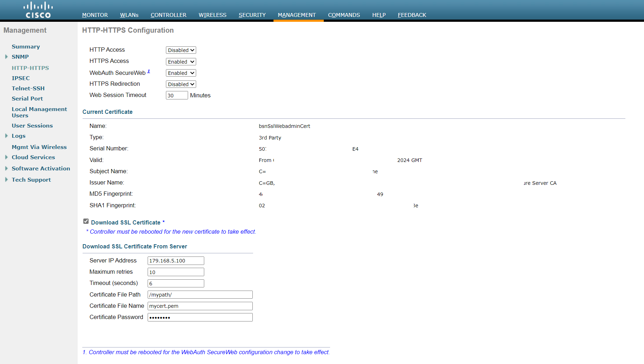The image size is (644, 364).
Task: Expand the SNMP section arrow
Action: (x=6, y=57)
